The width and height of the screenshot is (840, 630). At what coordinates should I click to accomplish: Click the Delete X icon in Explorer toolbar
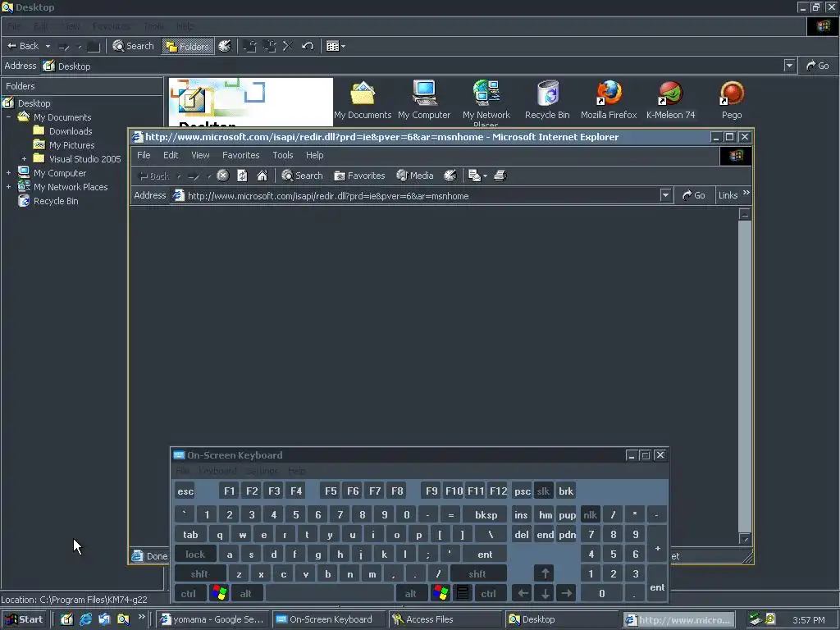click(x=288, y=46)
